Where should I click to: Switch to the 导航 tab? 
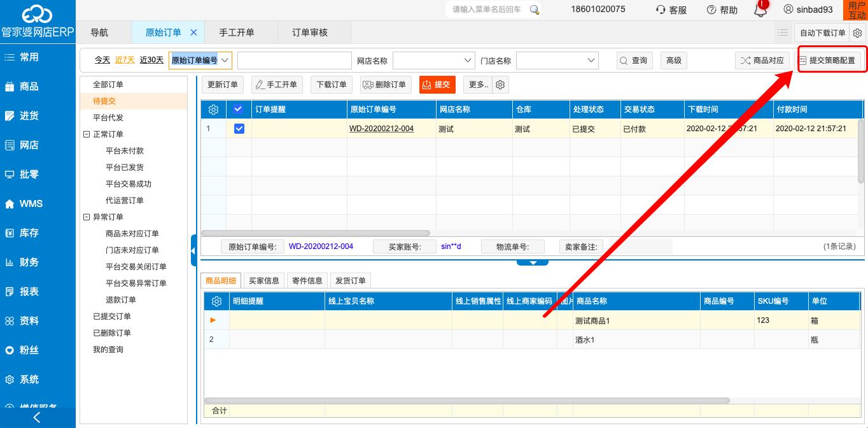[99, 32]
